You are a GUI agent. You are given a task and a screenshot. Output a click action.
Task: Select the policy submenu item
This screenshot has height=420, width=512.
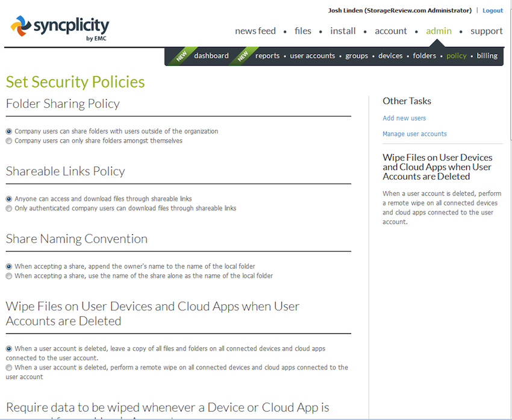(x=456, y=56)
